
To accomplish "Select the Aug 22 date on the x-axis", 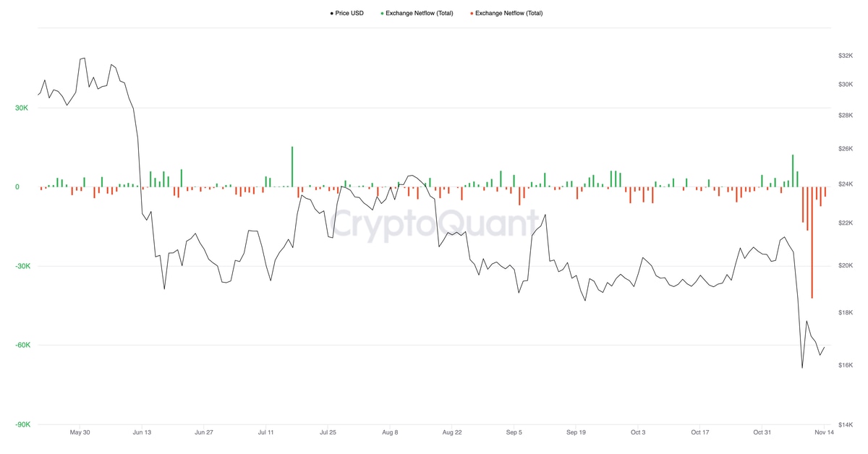I will click(452, 432).
